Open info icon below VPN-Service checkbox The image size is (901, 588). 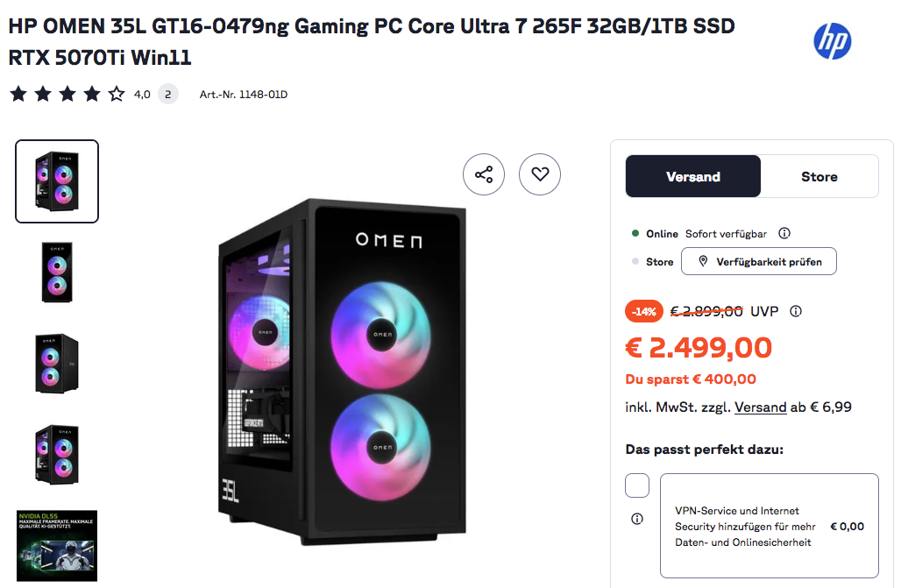tap(637, 519)
